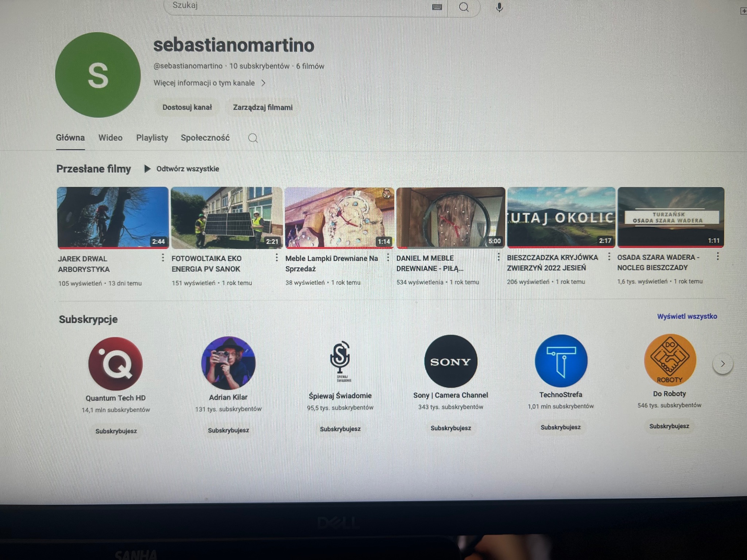Open options menu for JAREK DRWAL ARBORYSTYKA video
This screenshot has height=560, width=747.
[x=163, y=258]
